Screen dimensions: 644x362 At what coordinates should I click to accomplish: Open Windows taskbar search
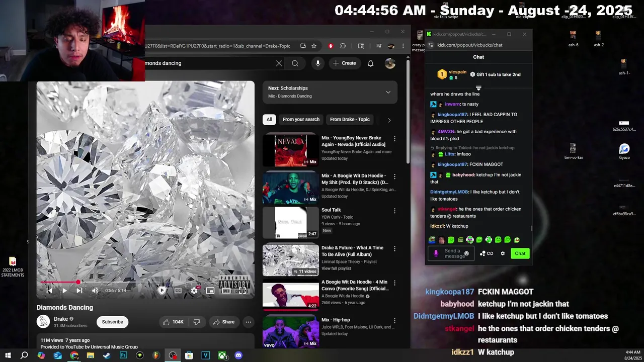tap(24, 355)
